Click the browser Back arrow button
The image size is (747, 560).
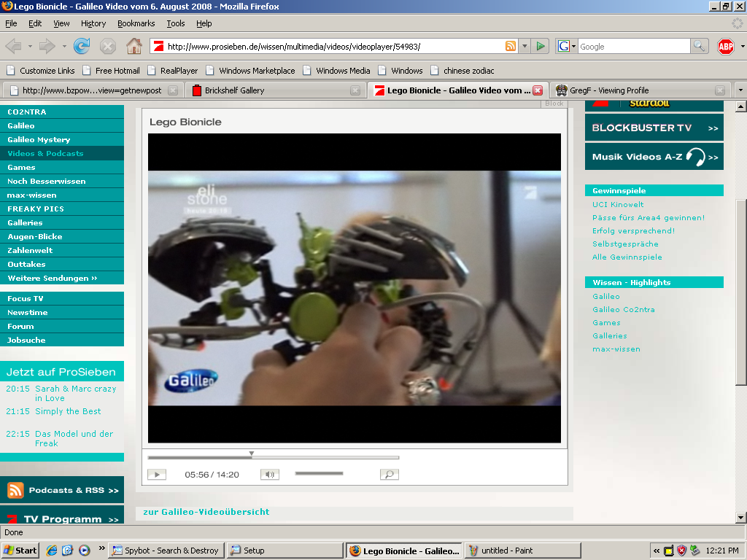[x=13, y=46]
